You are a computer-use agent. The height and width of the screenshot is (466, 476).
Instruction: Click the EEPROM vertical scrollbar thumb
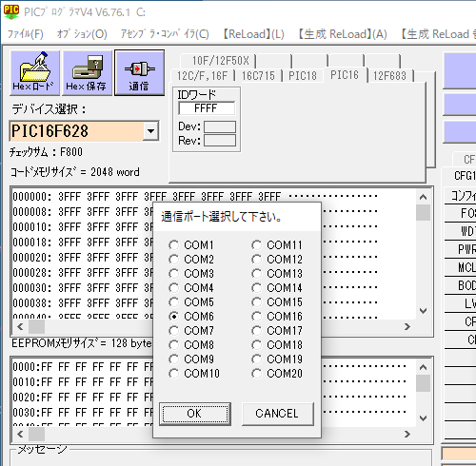(x=423, y=383)
